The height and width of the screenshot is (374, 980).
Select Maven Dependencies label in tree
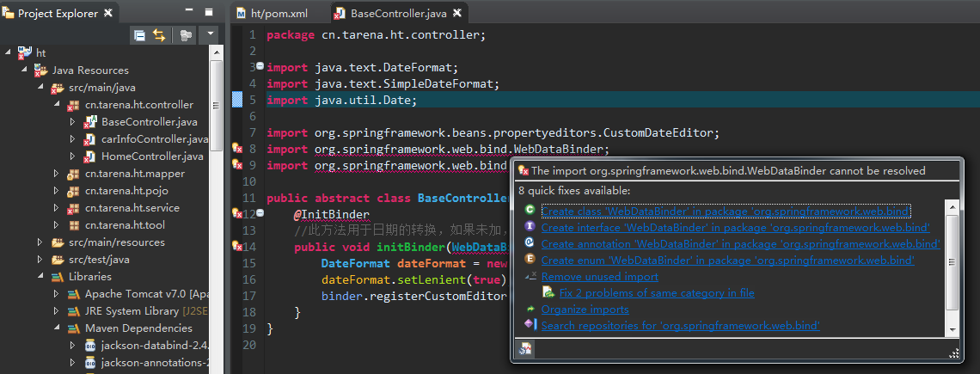pyautogui.click(x=138, y=328)
